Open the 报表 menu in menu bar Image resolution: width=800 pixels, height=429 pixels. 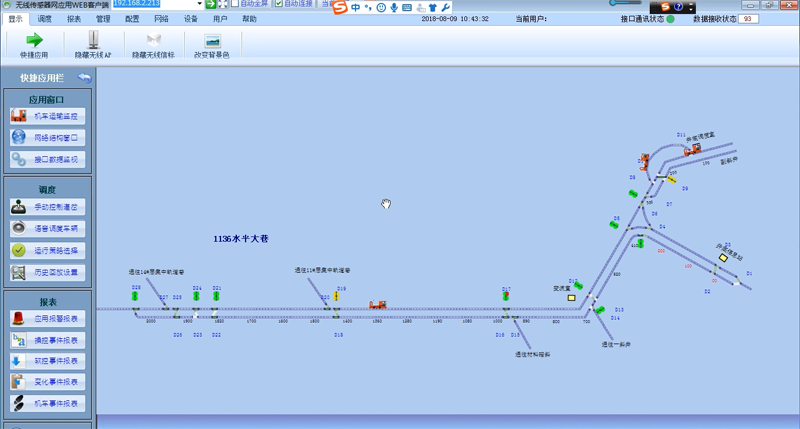[x=74, y=19]
